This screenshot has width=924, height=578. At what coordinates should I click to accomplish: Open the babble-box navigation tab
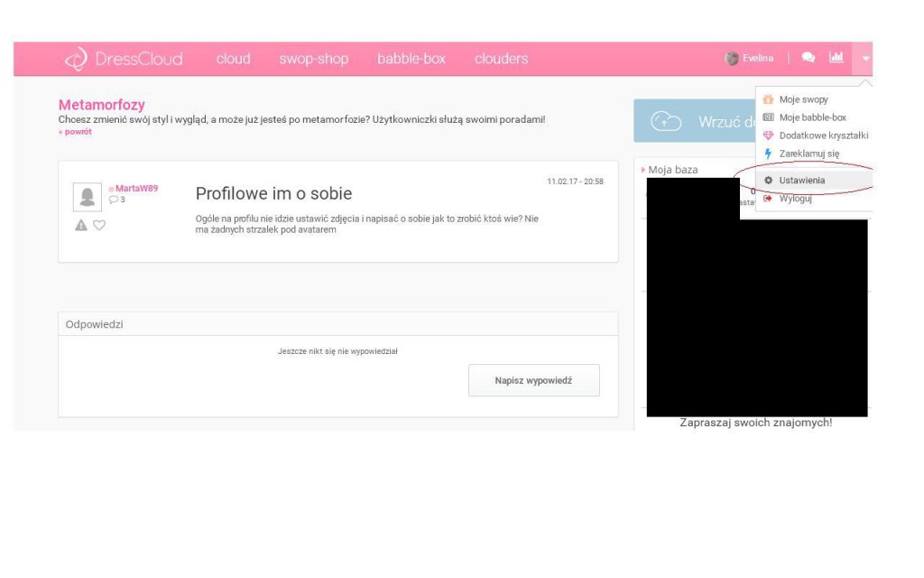coord(411,59)
